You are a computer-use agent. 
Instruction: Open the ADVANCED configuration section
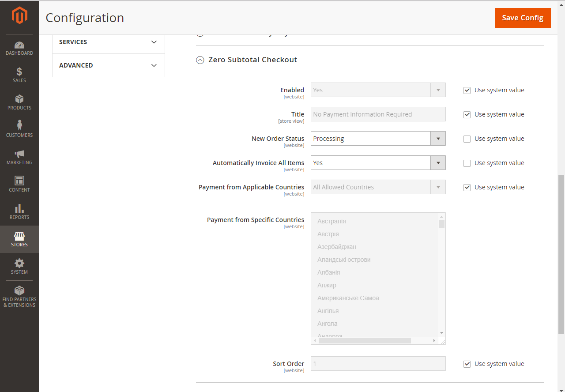tap(108, 65)
